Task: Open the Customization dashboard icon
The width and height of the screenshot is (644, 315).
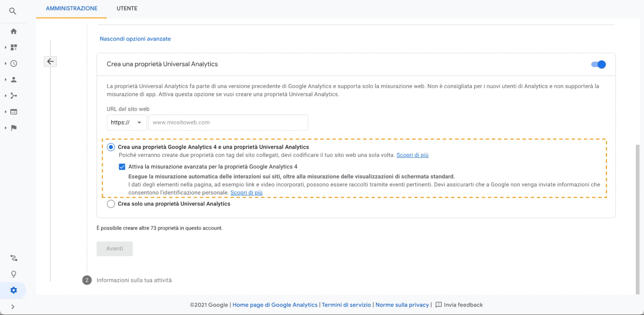Action: point(14,47)
